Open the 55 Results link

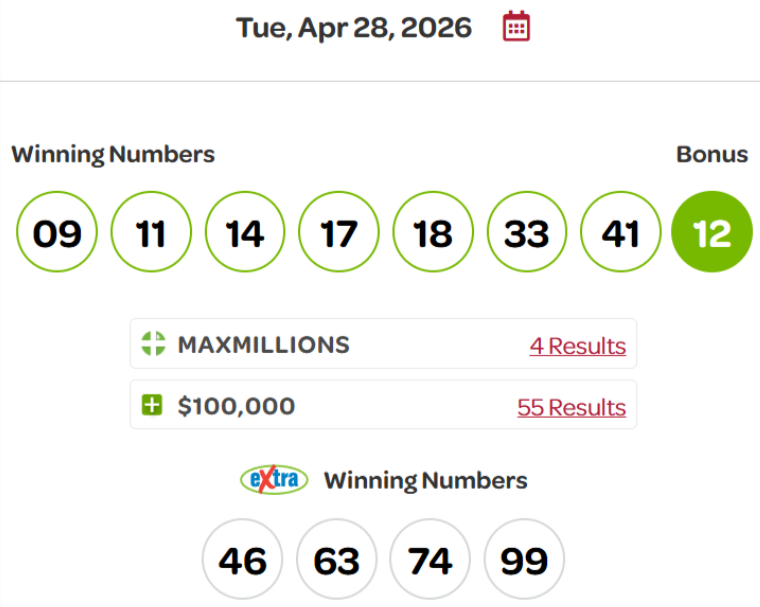point(571,407)
